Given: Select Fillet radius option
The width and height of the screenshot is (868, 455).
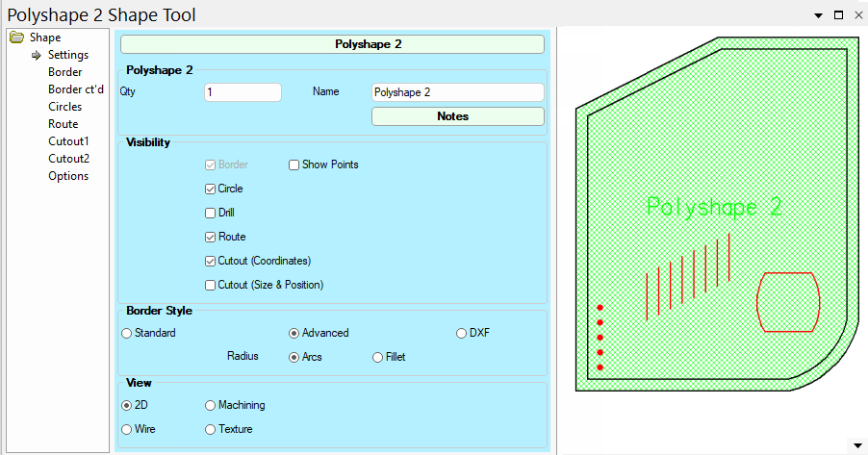Looking at the screenshot, I should 378,357.
